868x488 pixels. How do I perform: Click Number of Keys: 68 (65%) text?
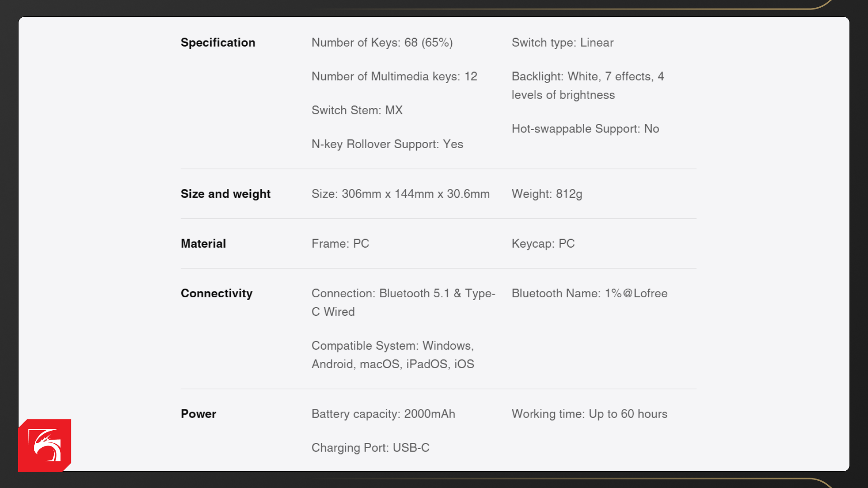pyautogui.click(x=382, y=42)
